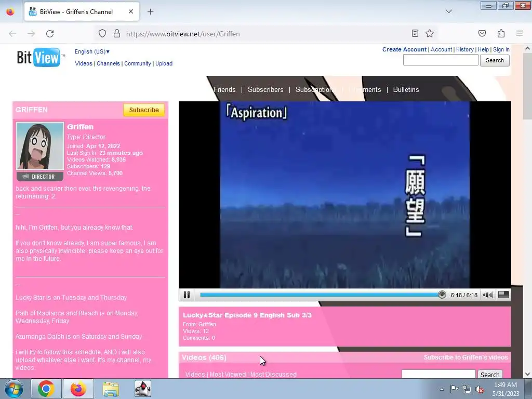This screenshot has width=532, height=399.
Task: Open Subscriptions channel tab
Action: click(x=315, y=89)
